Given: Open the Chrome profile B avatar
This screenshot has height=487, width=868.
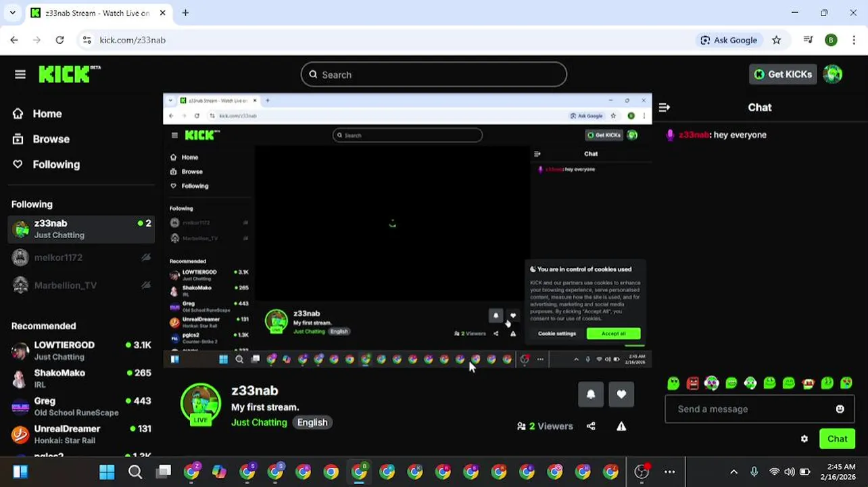Looking at the screenshot, I should 831,40.
